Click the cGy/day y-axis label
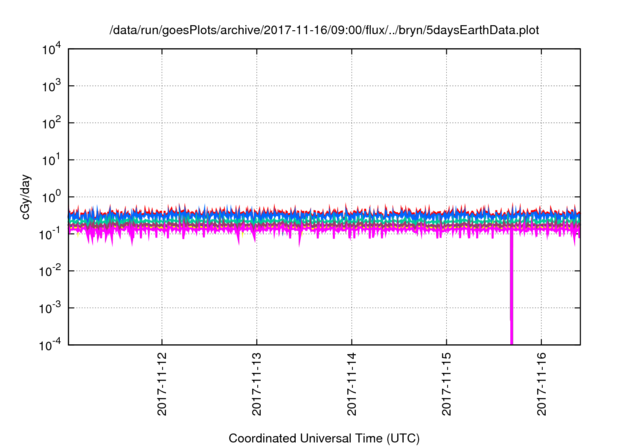 pyautogui.click(x=26, y=197)
